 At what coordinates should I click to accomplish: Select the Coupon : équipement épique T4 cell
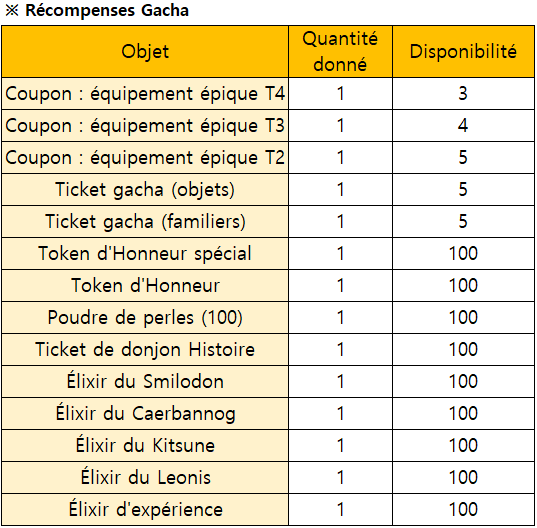coord(145,93)
